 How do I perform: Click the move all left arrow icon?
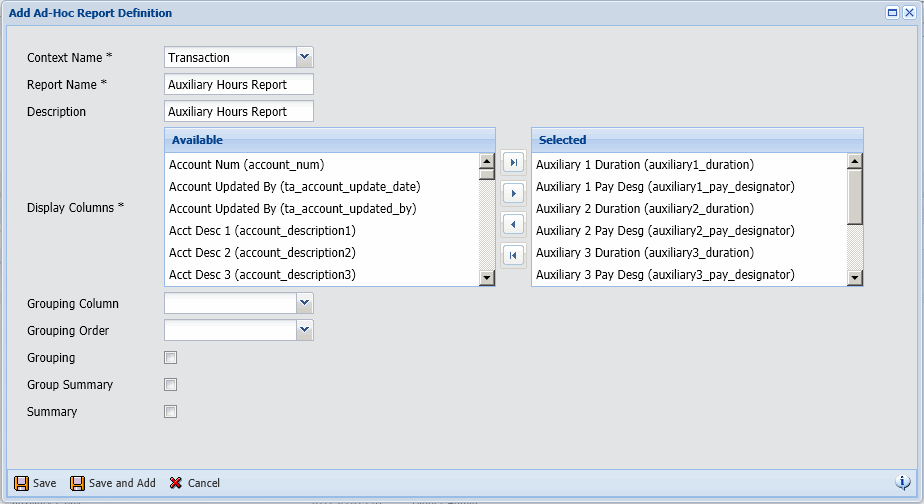coord(513,255)
